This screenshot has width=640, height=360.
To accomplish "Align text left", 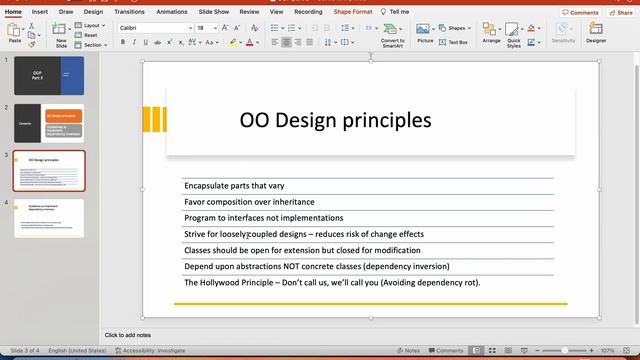I will [275, 42].
